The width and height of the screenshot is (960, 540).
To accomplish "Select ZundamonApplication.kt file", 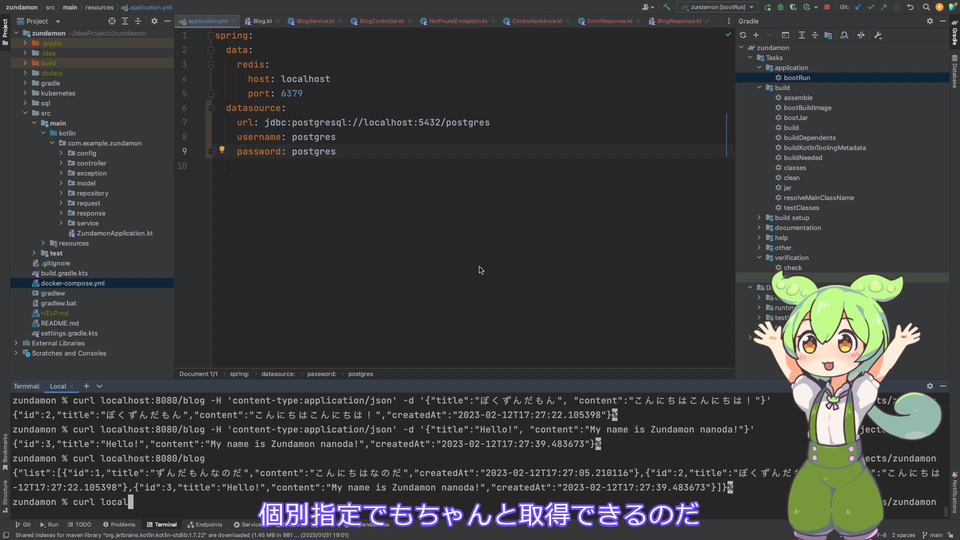I will 114,233.
